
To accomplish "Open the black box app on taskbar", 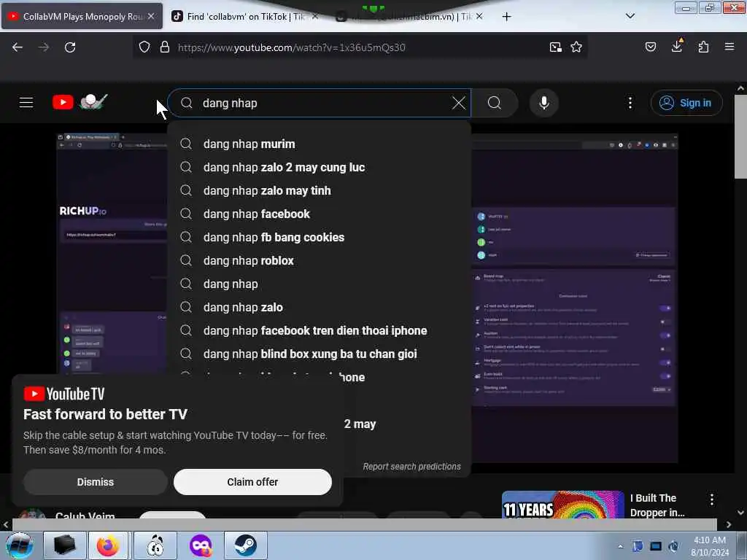I will (x=65, y=545).
